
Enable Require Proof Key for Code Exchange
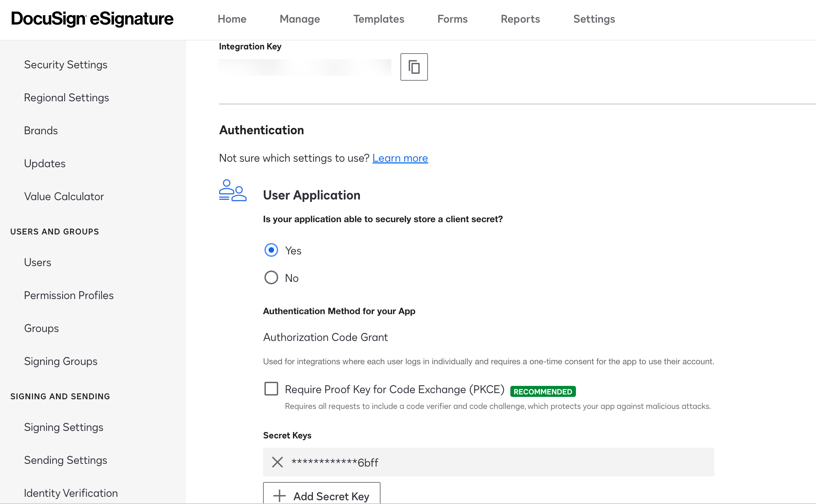[271, 389]
